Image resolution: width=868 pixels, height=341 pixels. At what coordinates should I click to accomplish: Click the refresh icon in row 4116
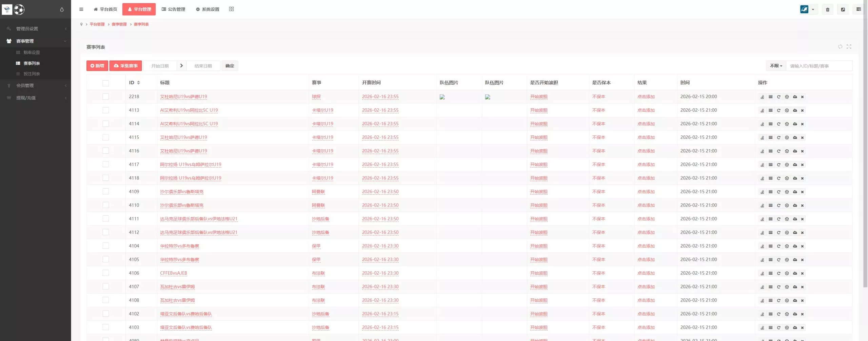tap(778, 151)
